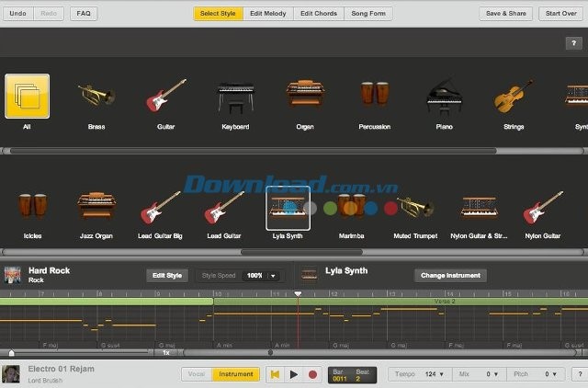588x388 pixels.
Task: Select the A min chord at bar 10
Action: point(224,345)
